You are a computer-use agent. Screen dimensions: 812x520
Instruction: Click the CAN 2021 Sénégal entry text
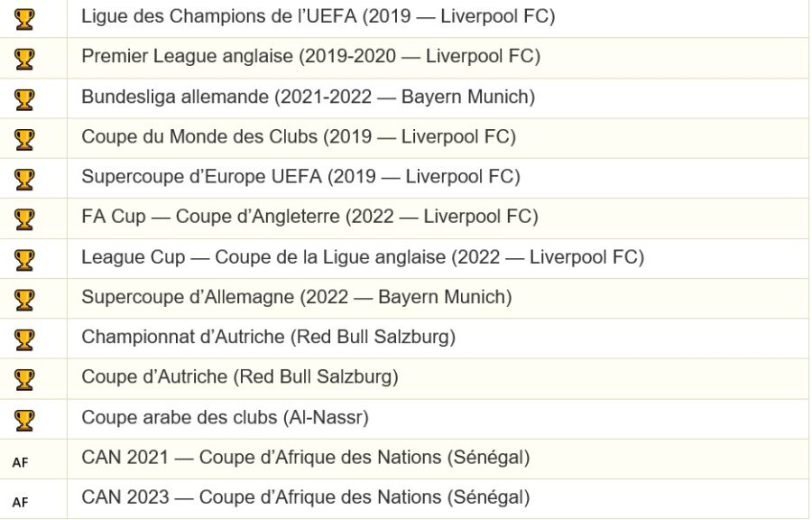point(305,458)
